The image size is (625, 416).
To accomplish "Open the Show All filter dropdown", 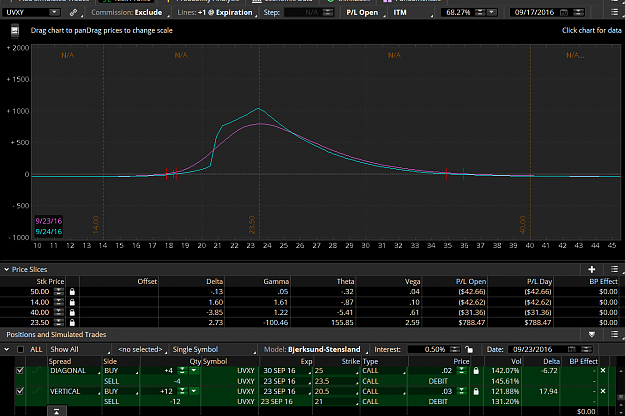I will click(x=79, y=349).
